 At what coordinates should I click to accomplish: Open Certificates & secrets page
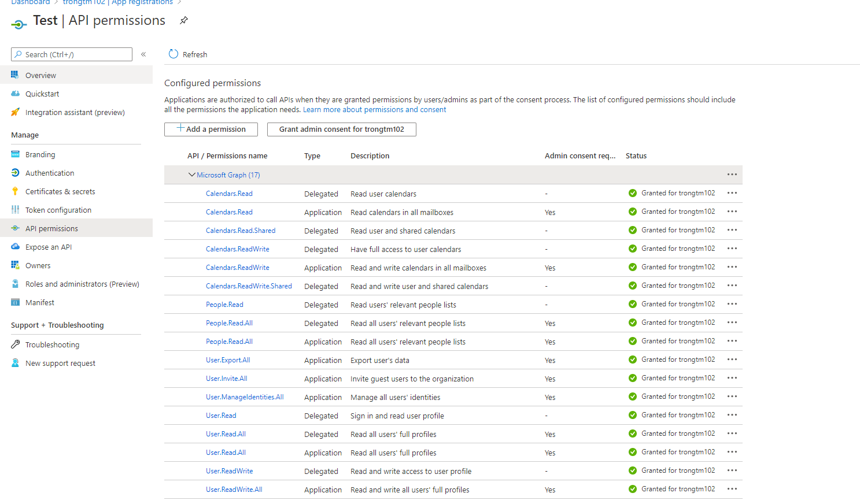click(x=76, y=191)
